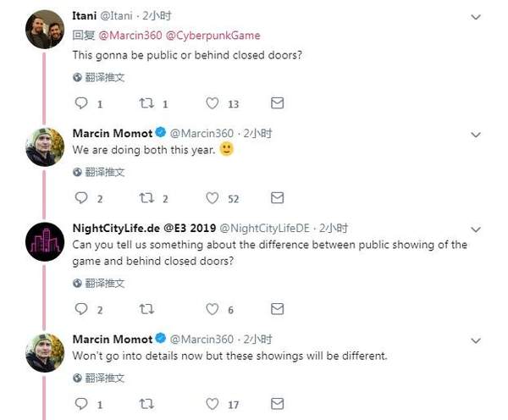Open the @Marcin360 mention link
Screen dimensions: 508x420
coord(130,36)
